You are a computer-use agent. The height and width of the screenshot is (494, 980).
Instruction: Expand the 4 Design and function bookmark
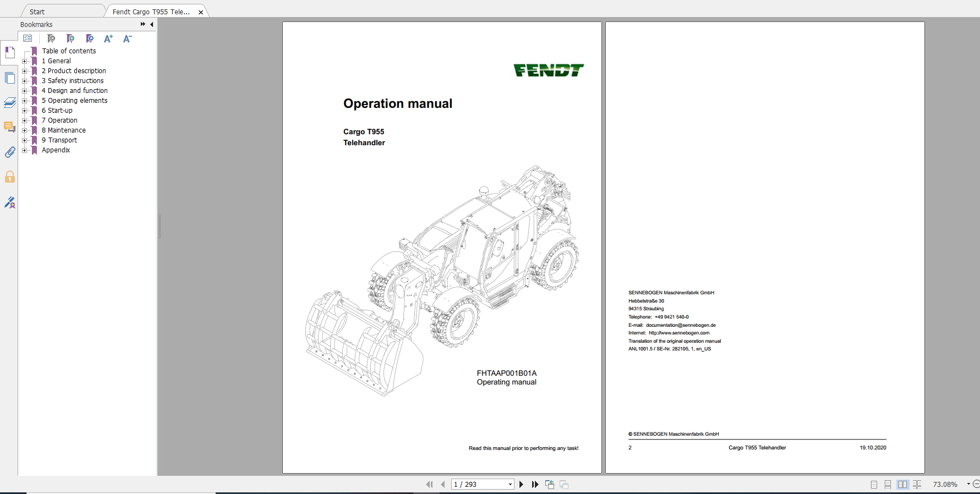point(24,91)
